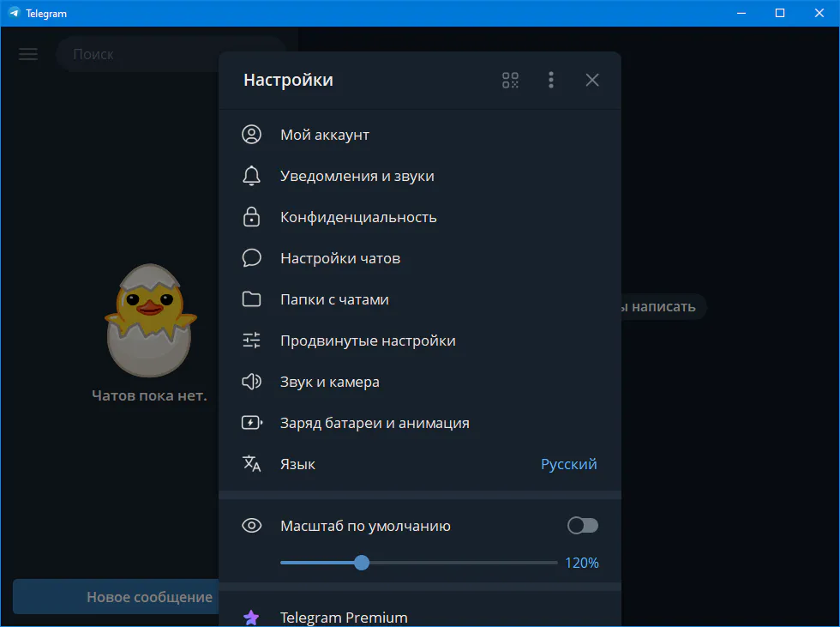Close the Telegram window
The image size is (840, 627).
tap(819, 13)
